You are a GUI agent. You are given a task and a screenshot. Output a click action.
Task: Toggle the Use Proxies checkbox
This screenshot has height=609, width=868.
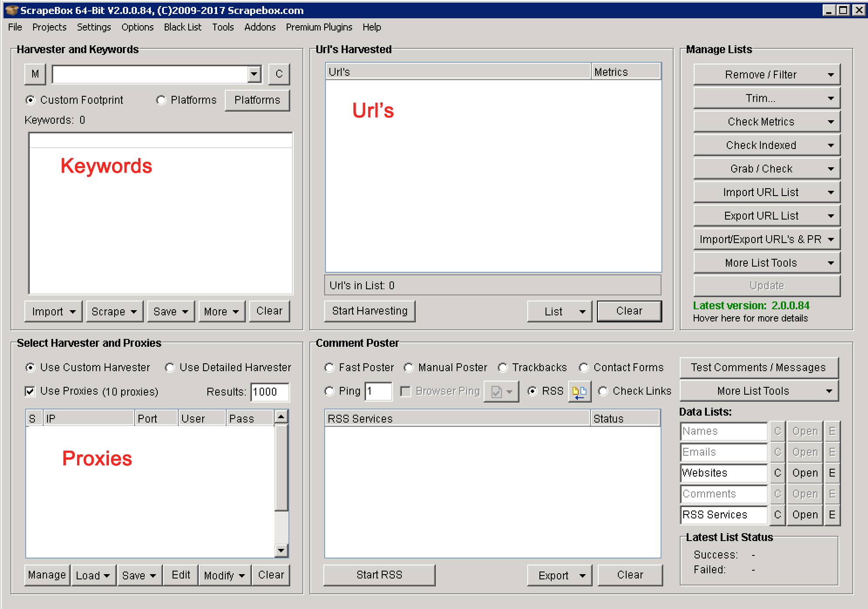pos(30,391)
